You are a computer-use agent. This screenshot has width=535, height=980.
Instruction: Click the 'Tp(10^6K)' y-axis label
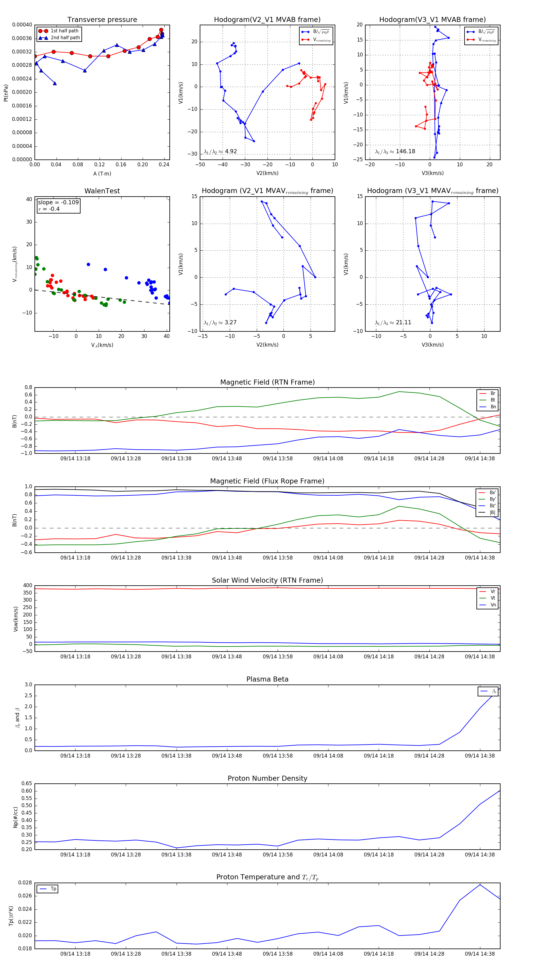click(11, 916)
